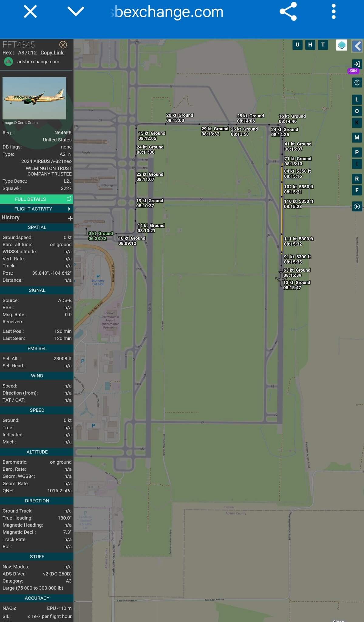Tap the share icon in browser bar
The image size is (364, 622).
(288, 12)
